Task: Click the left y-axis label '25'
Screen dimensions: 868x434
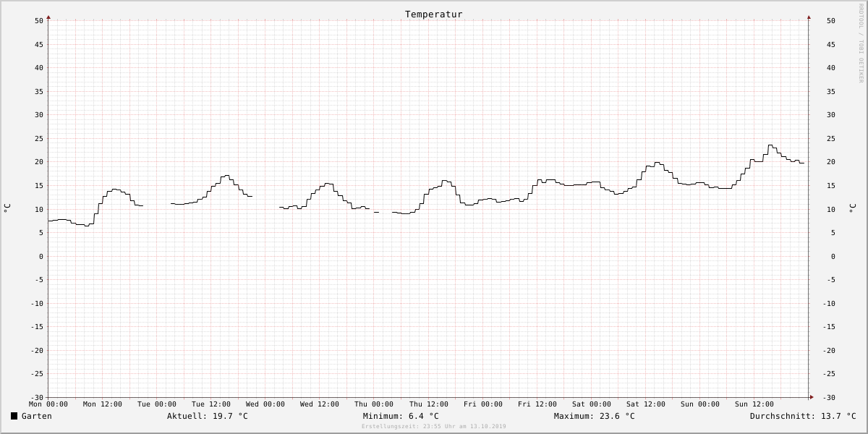Action: (39, 139)
